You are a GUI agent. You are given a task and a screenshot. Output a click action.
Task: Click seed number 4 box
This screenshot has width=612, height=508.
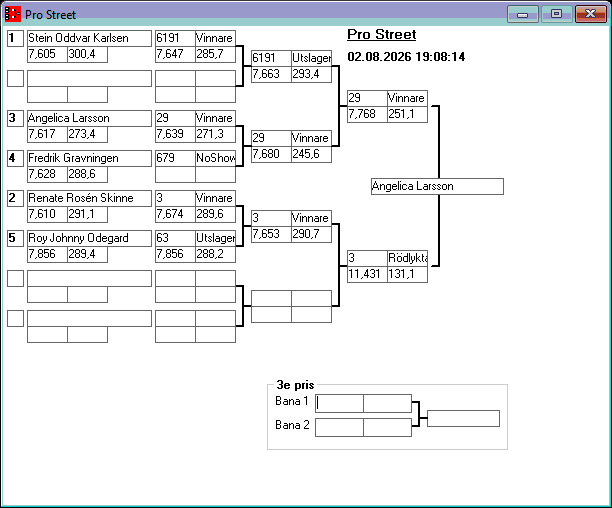pos(16,158)
